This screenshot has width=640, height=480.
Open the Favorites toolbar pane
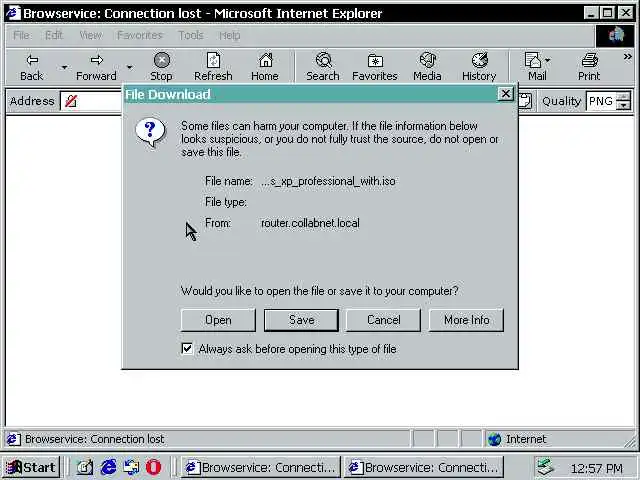pos(375,67)
